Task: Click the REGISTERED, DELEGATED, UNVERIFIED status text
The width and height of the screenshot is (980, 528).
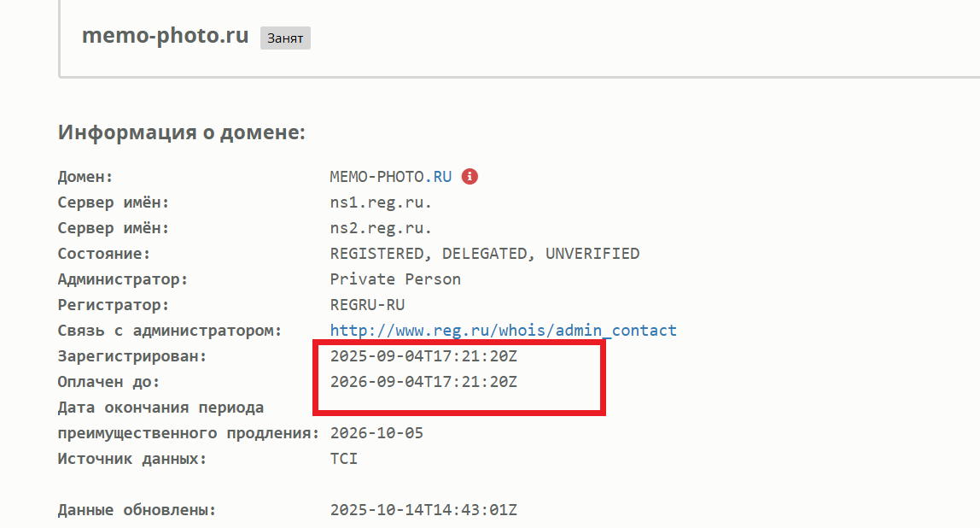Action: tap(484, 254)
